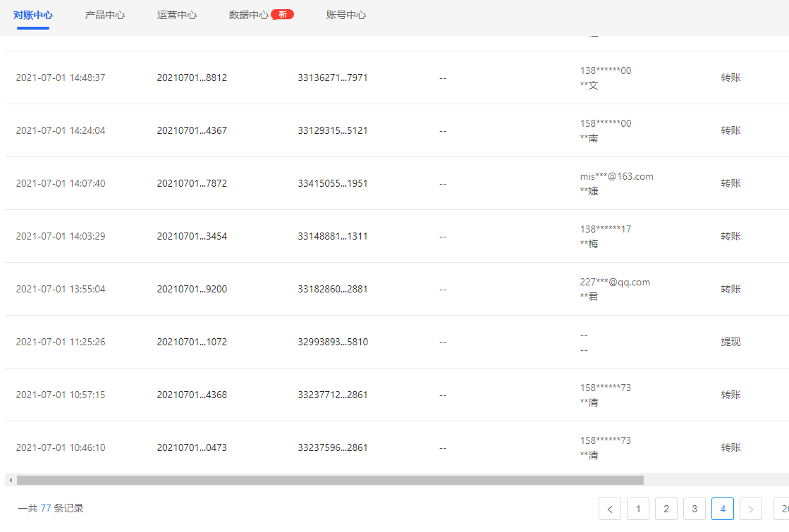This screenshot has width=789, height=532.
Task: Click the 77 record count number
Action: coord(46,508)
